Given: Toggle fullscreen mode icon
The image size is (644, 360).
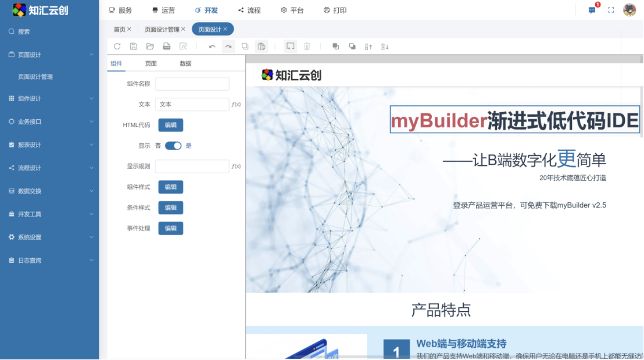Looking at the screenshot, I should (x=611, y=10).
